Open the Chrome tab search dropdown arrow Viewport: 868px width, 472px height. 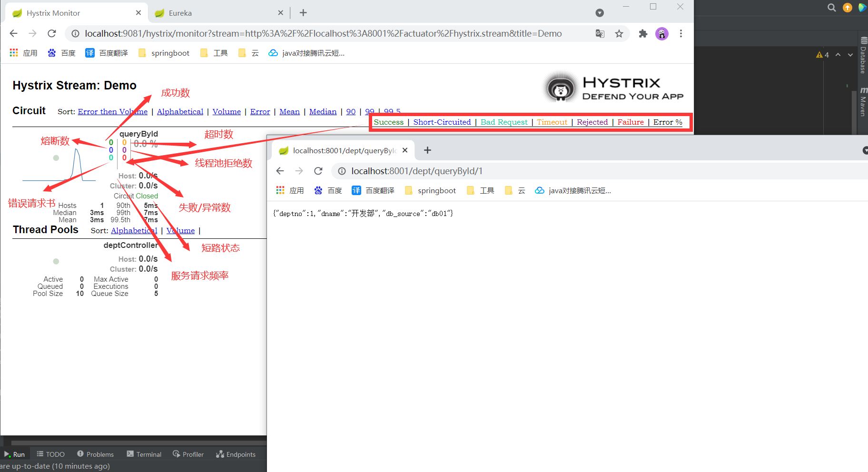click(x=600, y=13)
